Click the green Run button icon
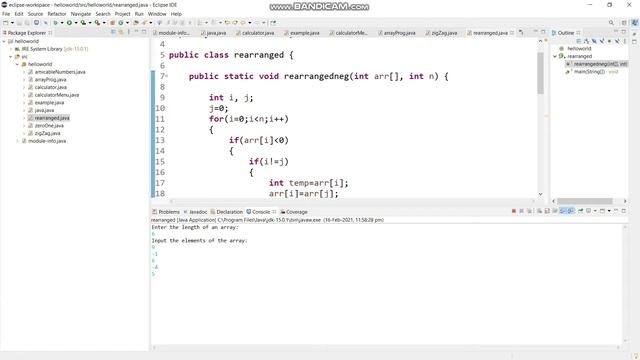 69,23
